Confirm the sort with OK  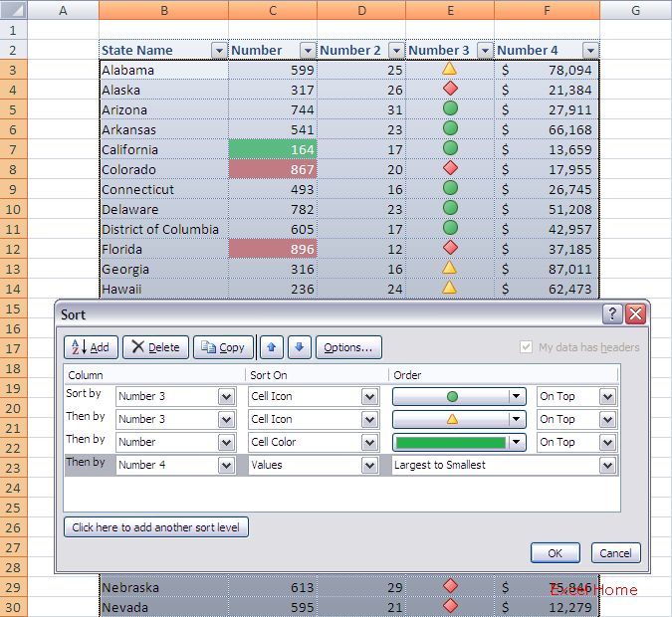point(555,553)
